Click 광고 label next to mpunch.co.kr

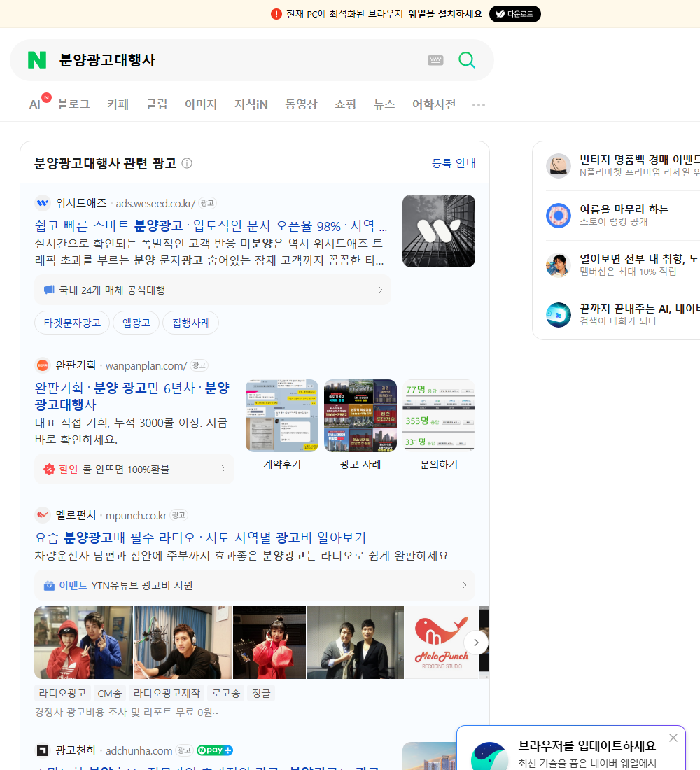178,515
